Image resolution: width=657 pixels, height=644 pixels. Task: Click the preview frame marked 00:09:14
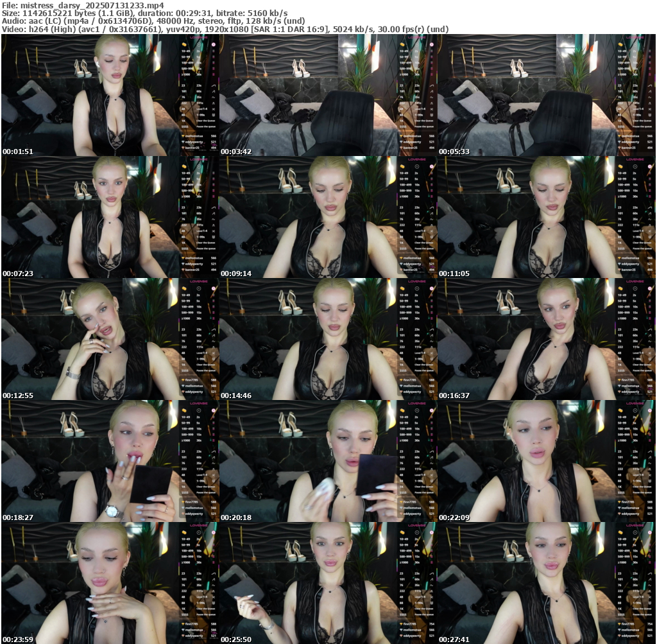[x=328, y=217]
